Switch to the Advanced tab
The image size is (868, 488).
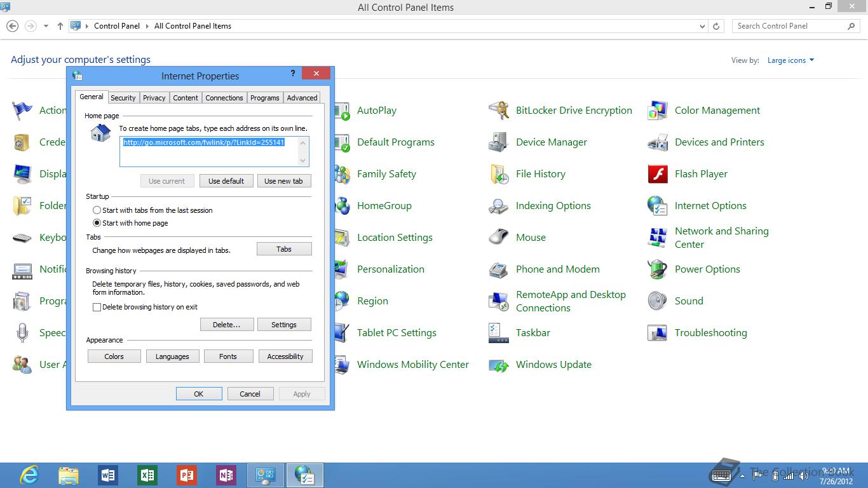click(302, 98)
